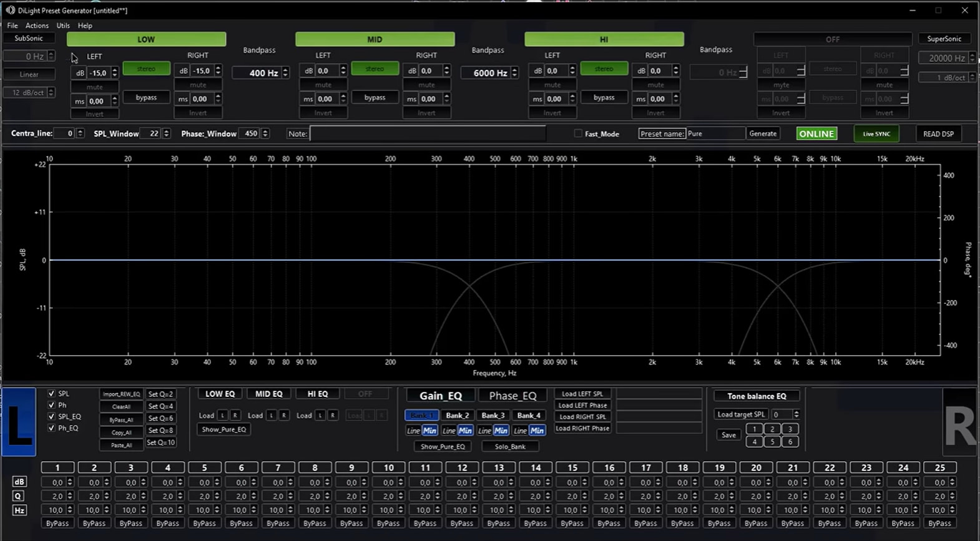Bypass the LOW band

146,97
